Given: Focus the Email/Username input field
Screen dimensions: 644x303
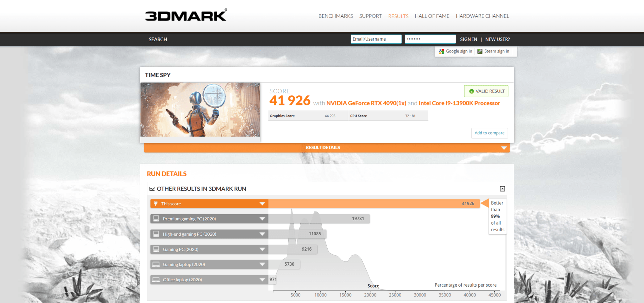Looking at the screenshot, I should tap(376, 39).
